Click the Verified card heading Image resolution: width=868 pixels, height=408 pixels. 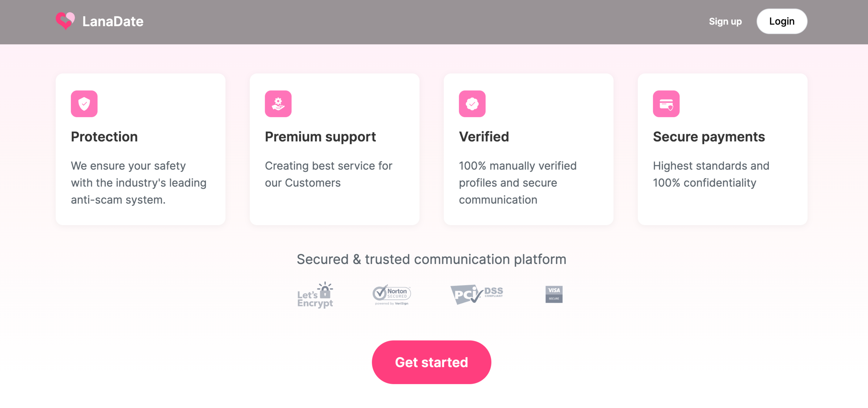[x=484, y=137]
